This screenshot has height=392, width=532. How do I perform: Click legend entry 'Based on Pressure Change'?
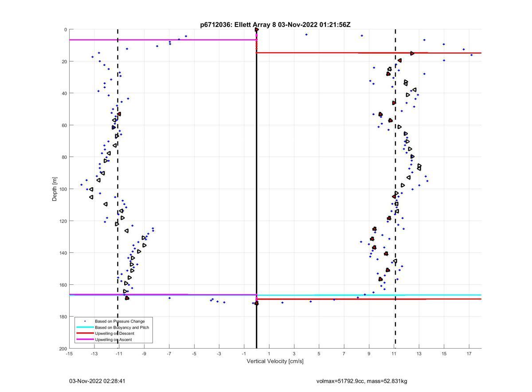pos(120,321)
